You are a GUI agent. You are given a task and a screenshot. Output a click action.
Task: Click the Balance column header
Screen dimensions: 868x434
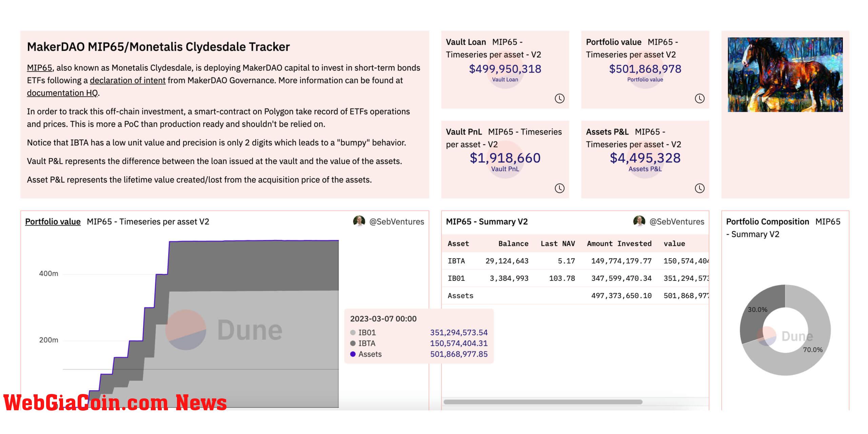[513, 243]
